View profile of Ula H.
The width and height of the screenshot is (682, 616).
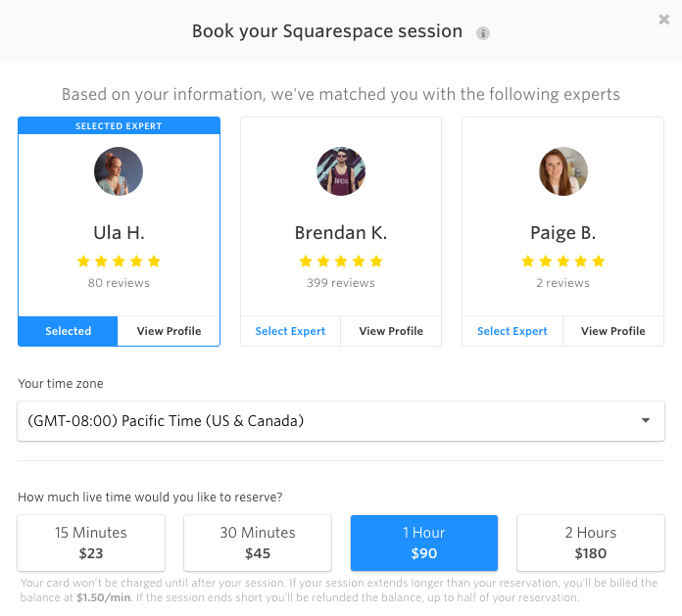169,331
